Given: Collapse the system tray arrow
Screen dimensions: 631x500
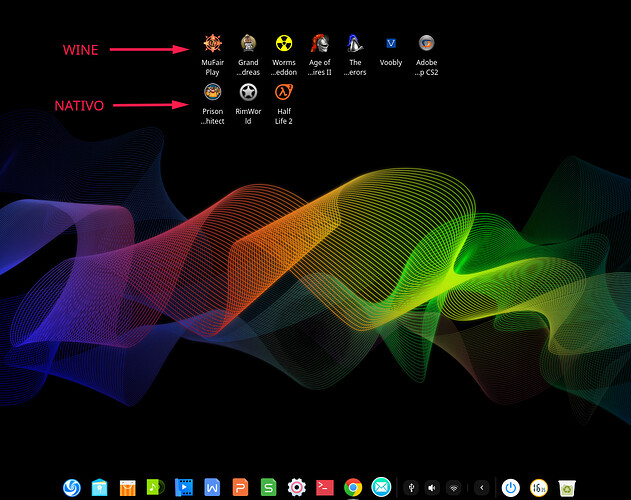Looking at the screenshot, I should tap(481, 487).
